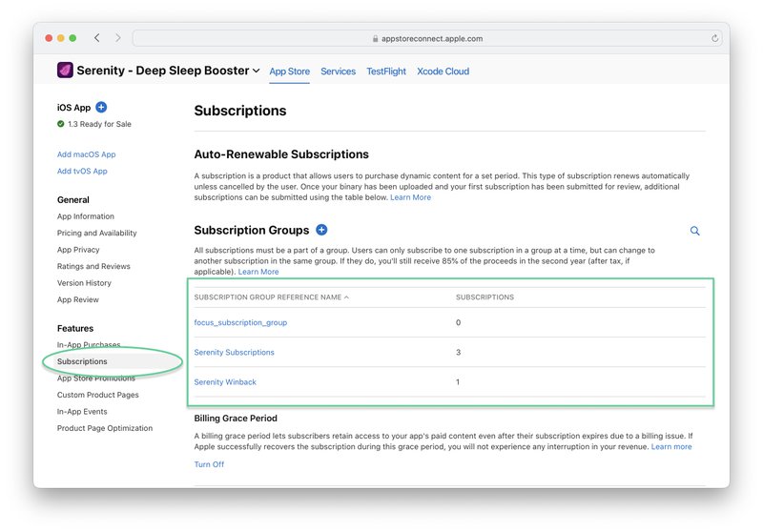The image size is (763, 532).
Task: Switch to the App Store tab
Action: click(x=290, y=72)
